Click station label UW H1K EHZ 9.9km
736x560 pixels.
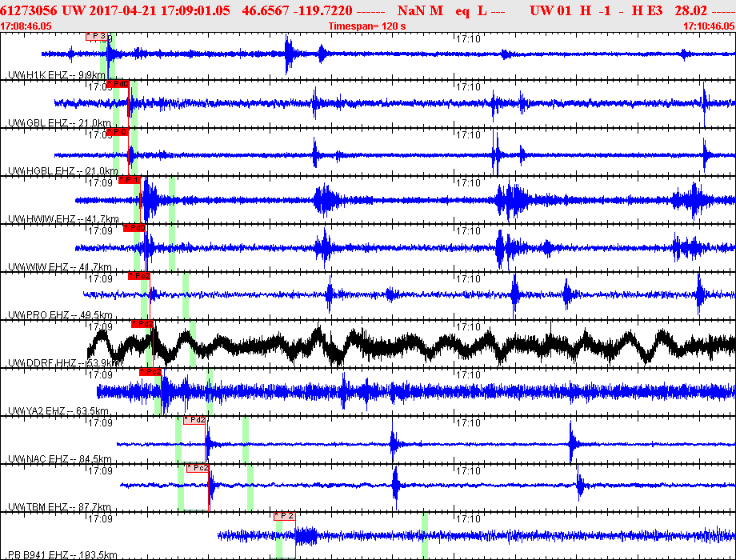pyautogui.click(x=57, y=74)
